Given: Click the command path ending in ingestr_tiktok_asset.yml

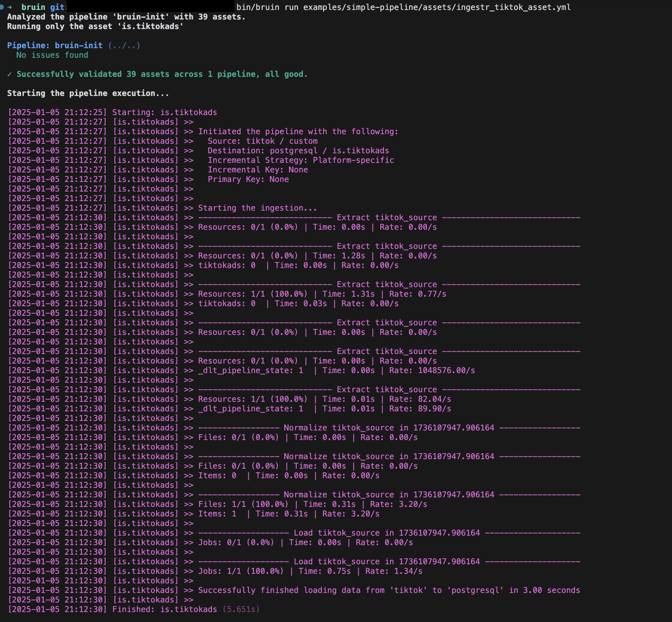Looking at the screenshot, I should pyautogui.click(x=437, y=7).
